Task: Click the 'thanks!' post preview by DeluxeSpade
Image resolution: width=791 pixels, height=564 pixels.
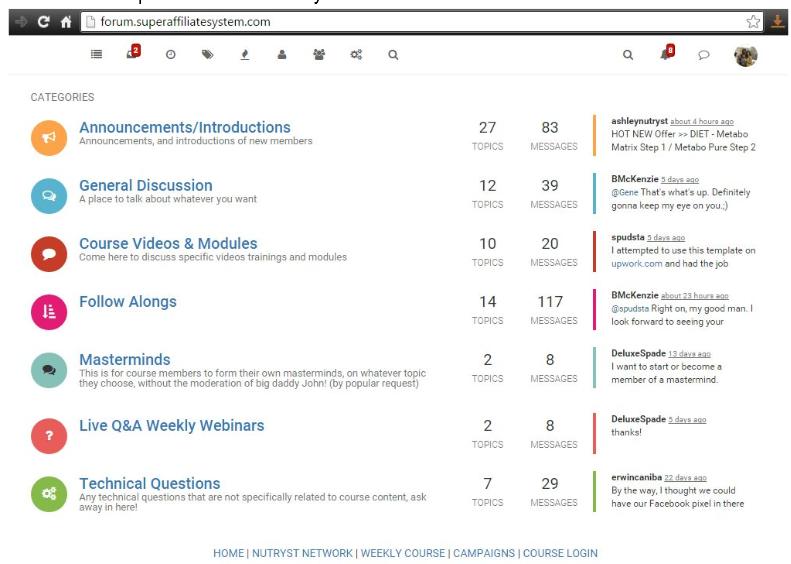Action: (626, 432)
